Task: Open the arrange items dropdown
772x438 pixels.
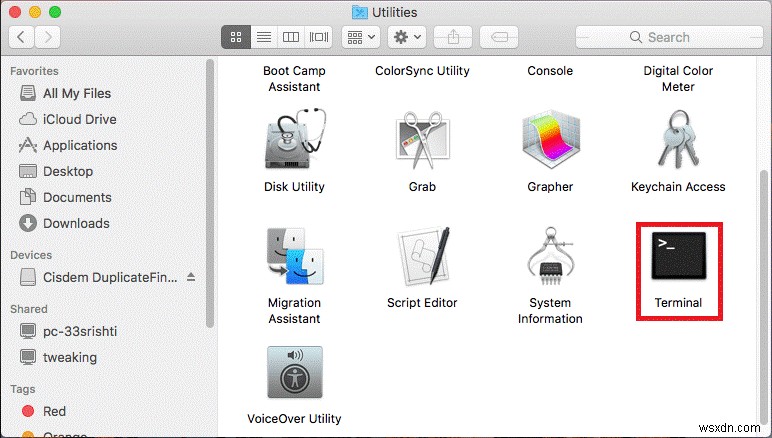Action: click(361, 37)
